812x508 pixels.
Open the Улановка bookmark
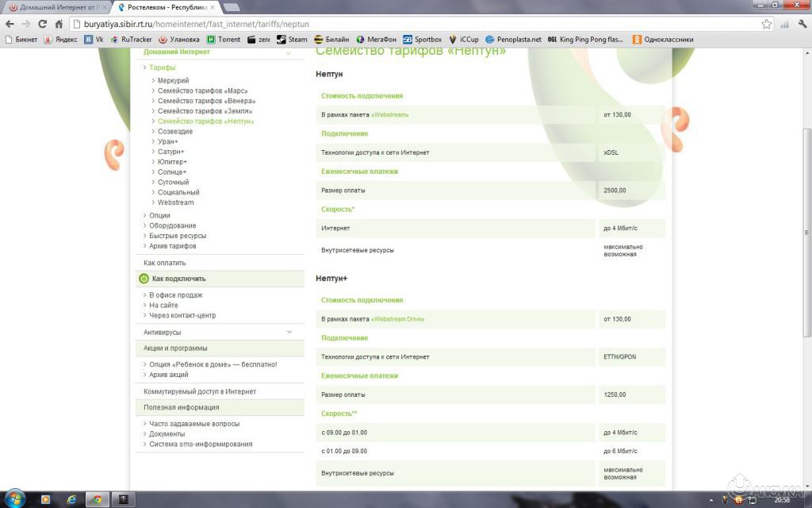pos(179,40)
